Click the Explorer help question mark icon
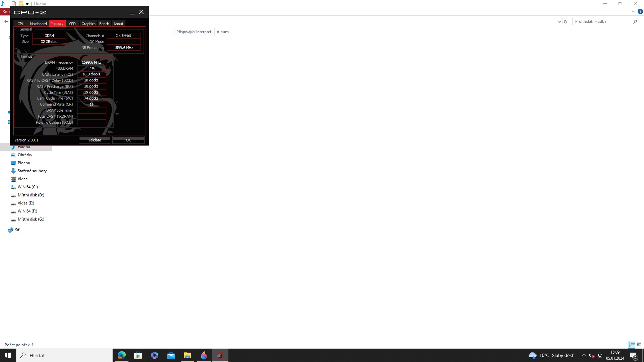Viewport: 644px width, 362px height. (x=640, y=11)
